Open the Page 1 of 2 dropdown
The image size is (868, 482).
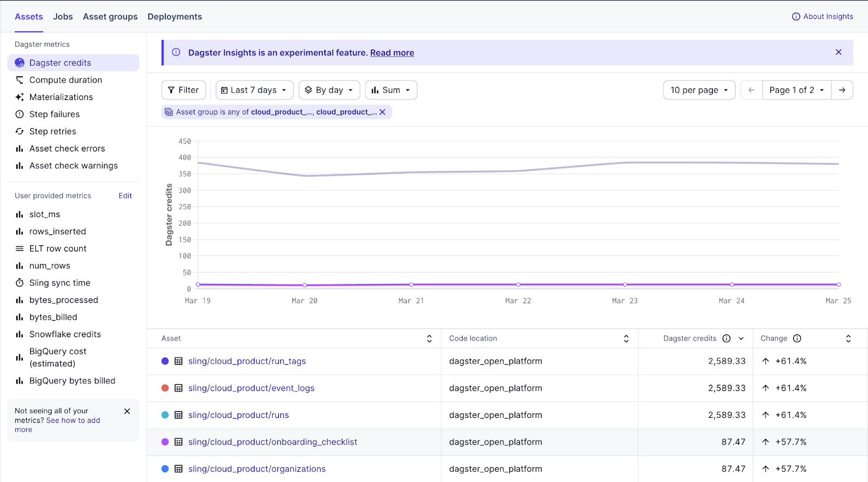tap(797, 90)
